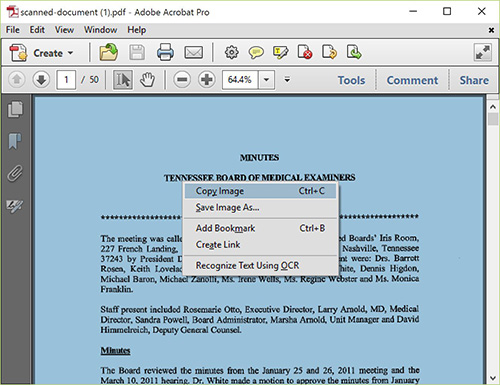The height and width of the screenshot is (385, 500).
Task: Add a sticky note comment
Action: point(256,53)
